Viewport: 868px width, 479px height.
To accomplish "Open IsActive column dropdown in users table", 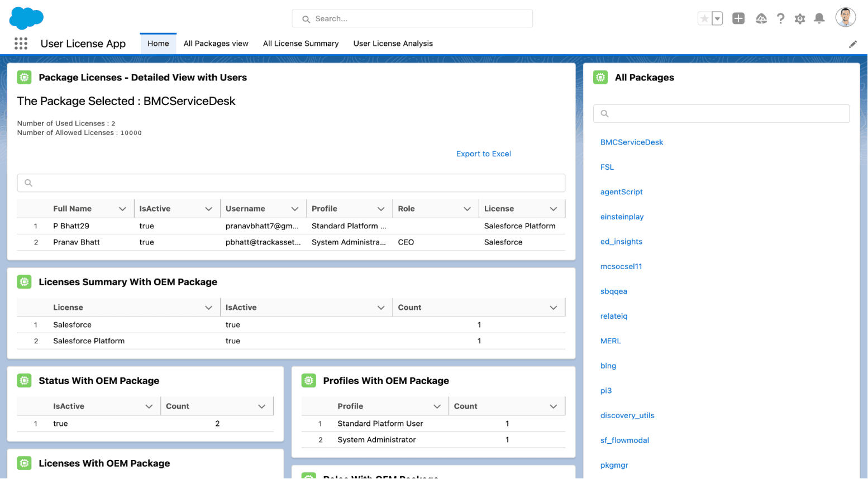I will pyautogui.click(x=208, y=209).
